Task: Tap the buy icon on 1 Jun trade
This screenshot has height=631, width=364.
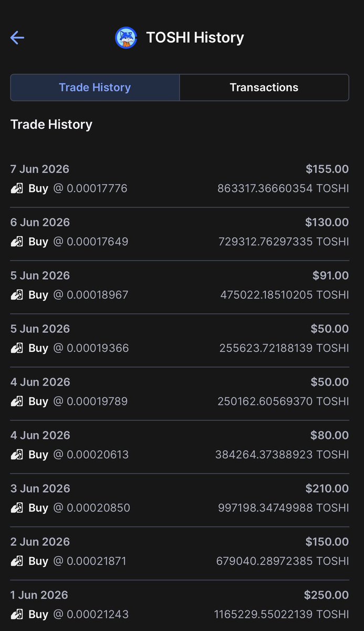Action: point(17,614)
